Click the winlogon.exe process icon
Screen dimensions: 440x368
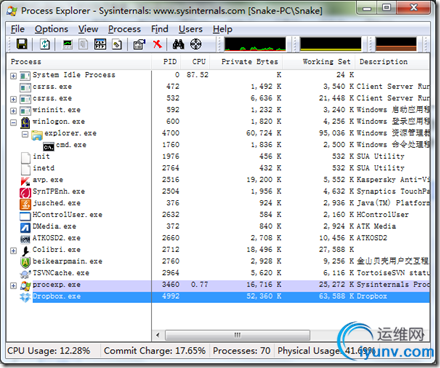tap(25, 122)
